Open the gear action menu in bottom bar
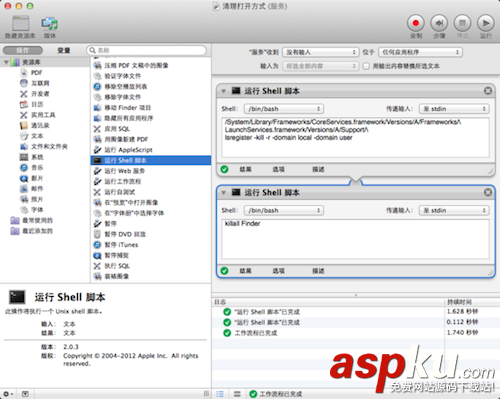This screenshot has height=399, width=500. point(8,394)
